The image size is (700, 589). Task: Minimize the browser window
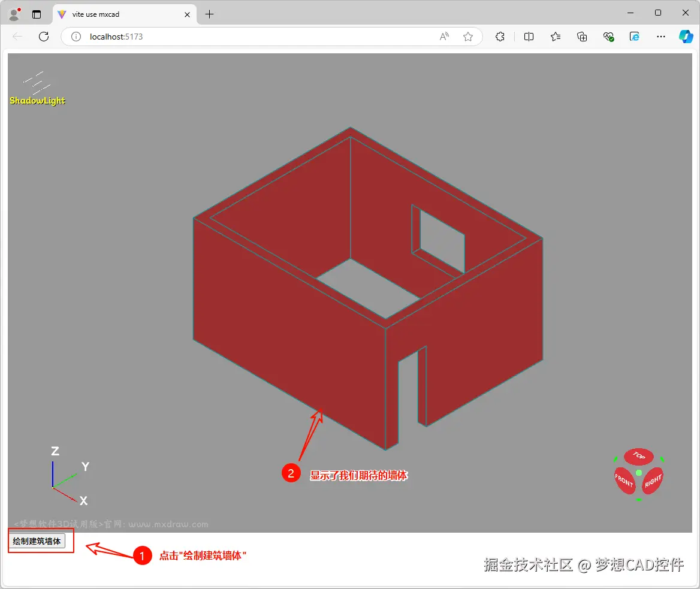(x=630, y=13)
